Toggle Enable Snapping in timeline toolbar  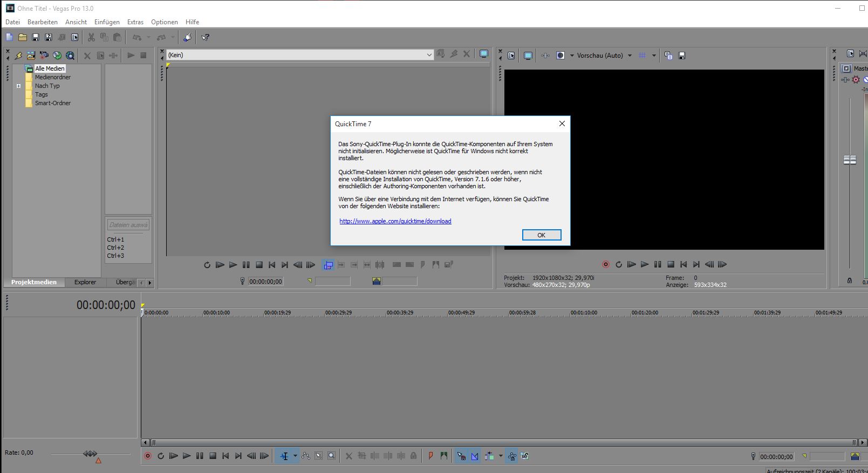click(461, 456)
